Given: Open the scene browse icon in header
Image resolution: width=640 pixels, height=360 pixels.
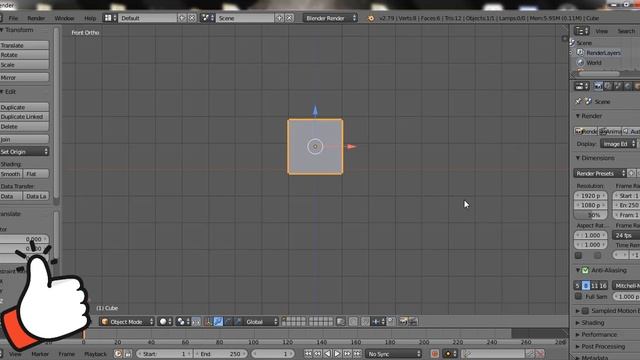Looking at the screenshot, I should [207, 18].
